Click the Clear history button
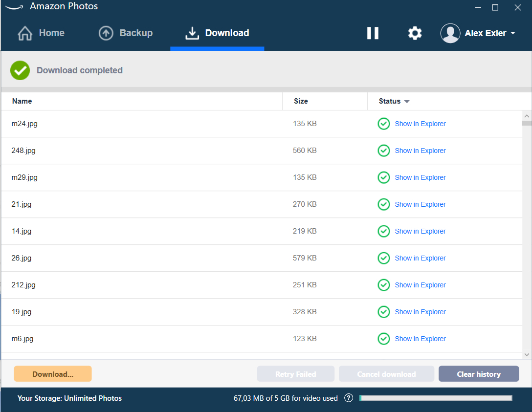 click(478, 374)
